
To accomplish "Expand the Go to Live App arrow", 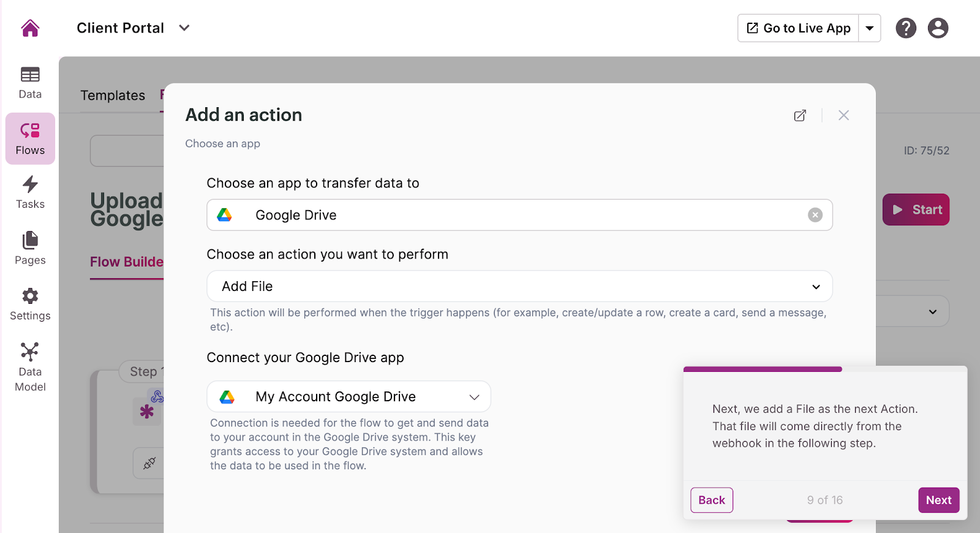I will (870, 28).
